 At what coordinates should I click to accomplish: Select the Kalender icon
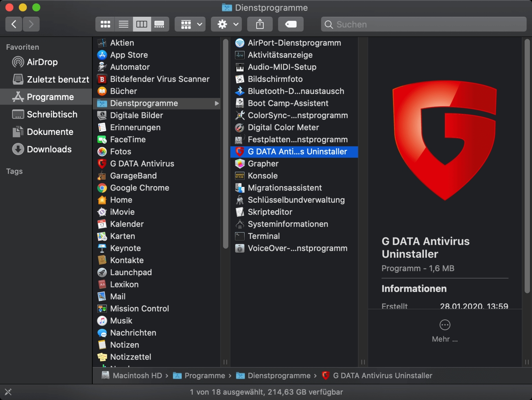102,224
